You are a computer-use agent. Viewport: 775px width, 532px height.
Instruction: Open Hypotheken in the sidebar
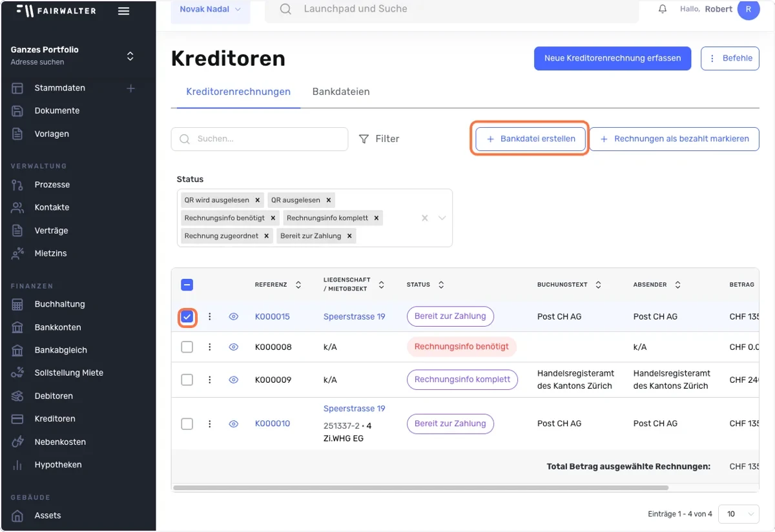pyautogui.click(x=58, y=465)
